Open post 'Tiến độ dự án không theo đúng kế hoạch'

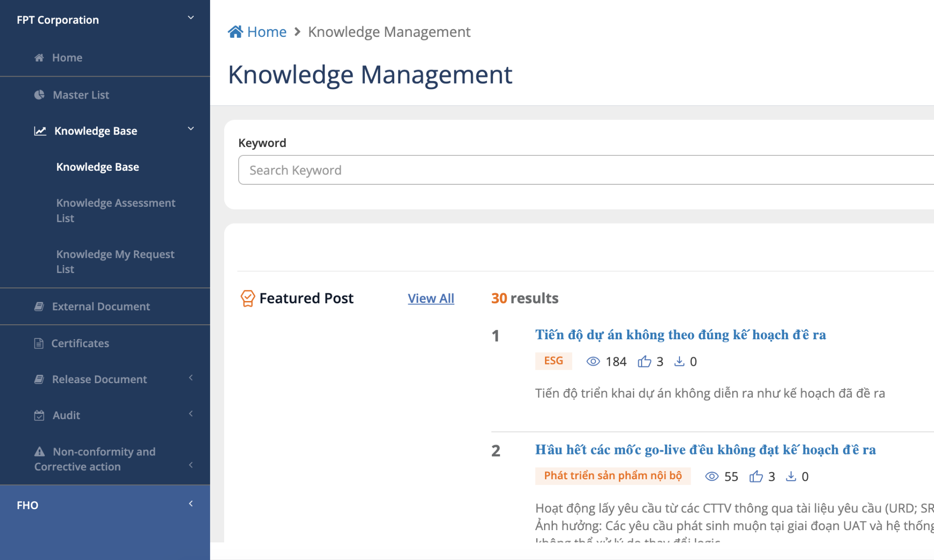click(x=680, y=335)
